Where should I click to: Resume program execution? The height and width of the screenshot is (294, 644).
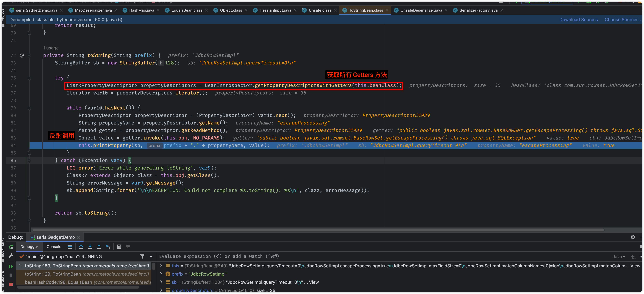pos(11,267)
